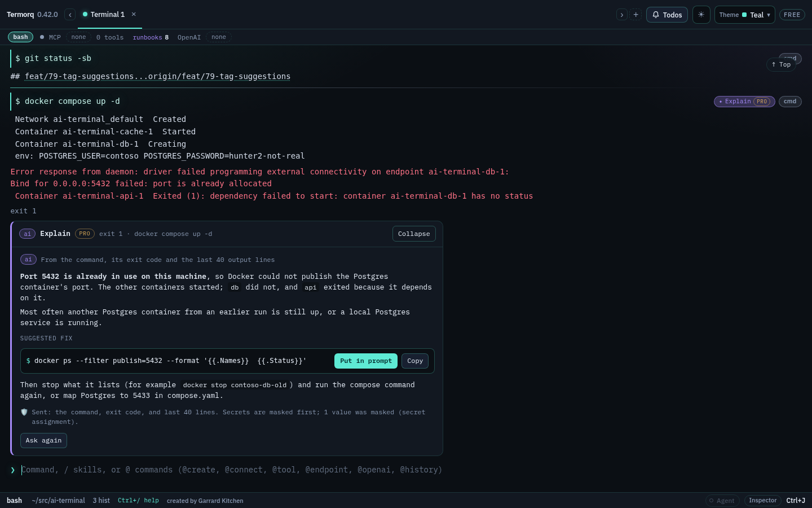Click the PRO badge in Explain header
Viewport: 812px width, 508px height.
(x=85, y=234)
